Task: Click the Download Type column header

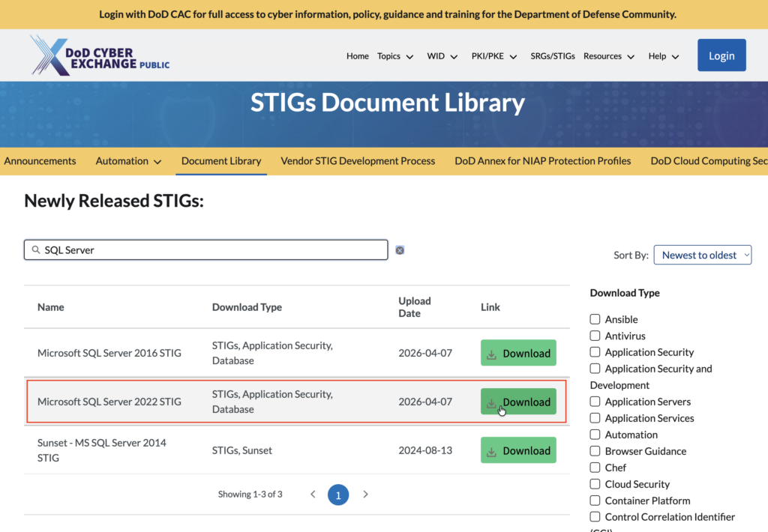Action: click(x=247, y=307)
